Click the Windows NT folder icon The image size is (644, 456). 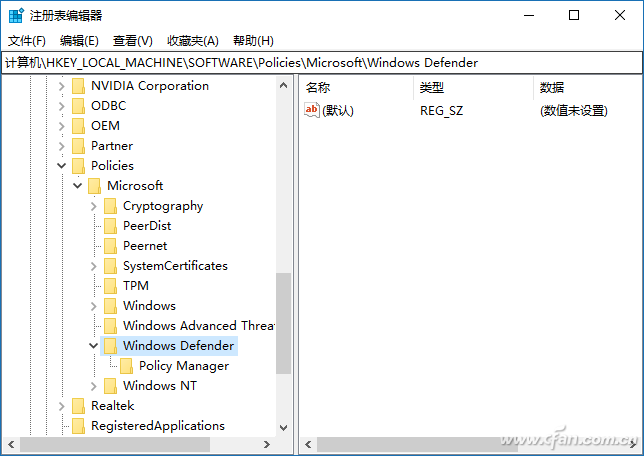tap(110, 386)
